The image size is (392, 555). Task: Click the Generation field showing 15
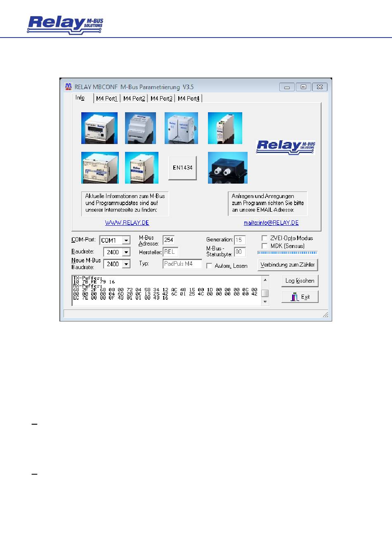[x=240, y=240]
